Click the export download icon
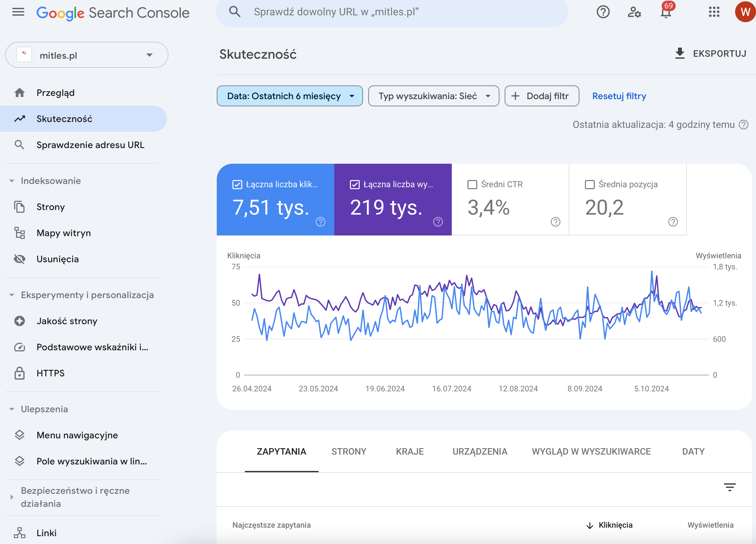This screenshot has width=756, height=544. (680, 53)
